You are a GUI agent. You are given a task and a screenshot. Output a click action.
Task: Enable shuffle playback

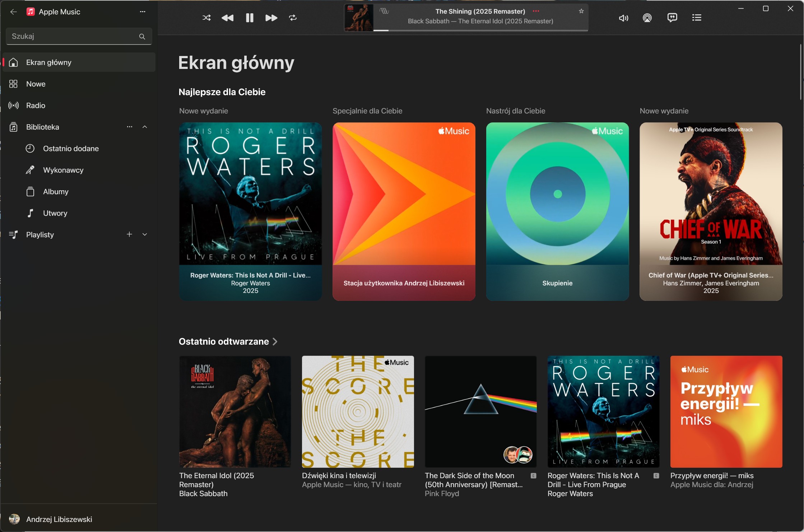pos(206,18)
